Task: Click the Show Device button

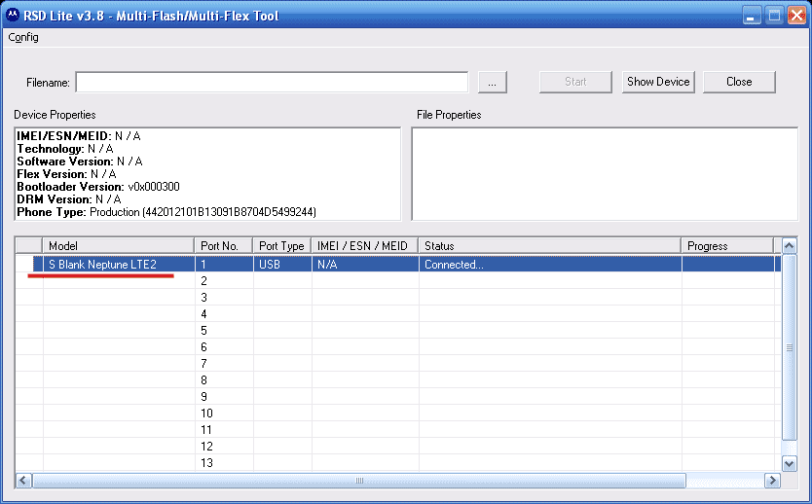Action: [658, 82]
